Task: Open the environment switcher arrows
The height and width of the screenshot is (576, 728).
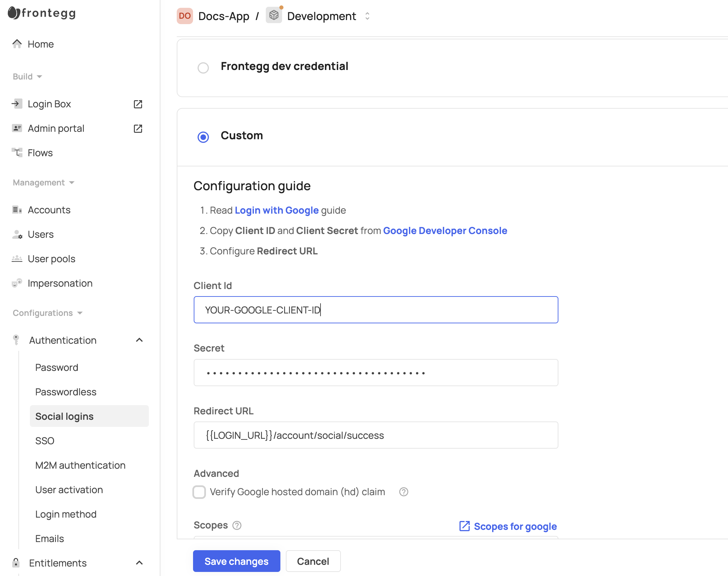Action: pos(367,16)
